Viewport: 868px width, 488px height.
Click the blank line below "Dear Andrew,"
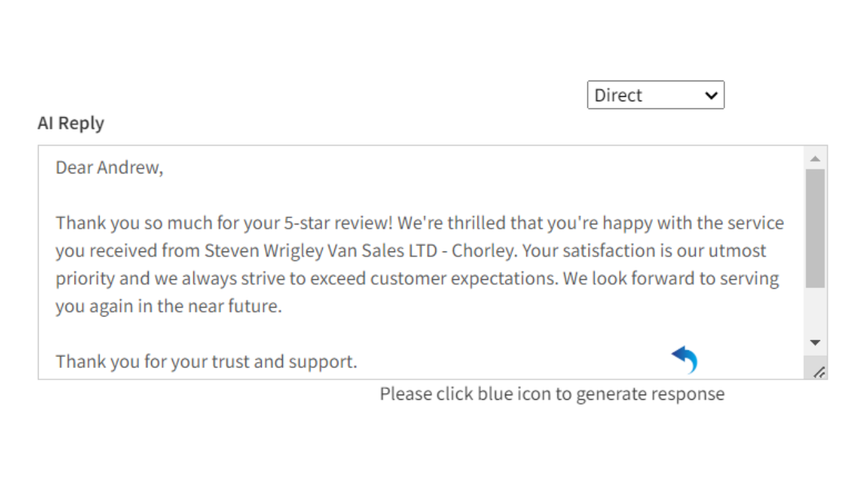[271, 195]
